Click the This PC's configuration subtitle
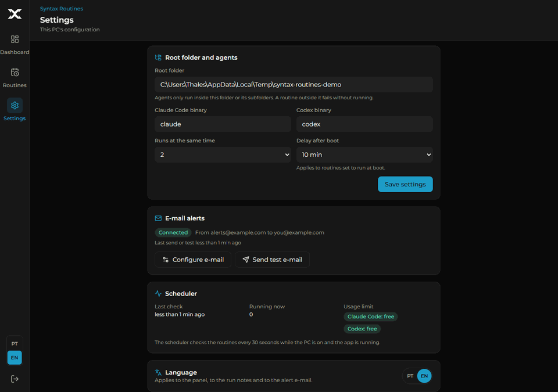The width and height of the screenshot is (558, 392). pyautogui.click(x=70, y=30)
